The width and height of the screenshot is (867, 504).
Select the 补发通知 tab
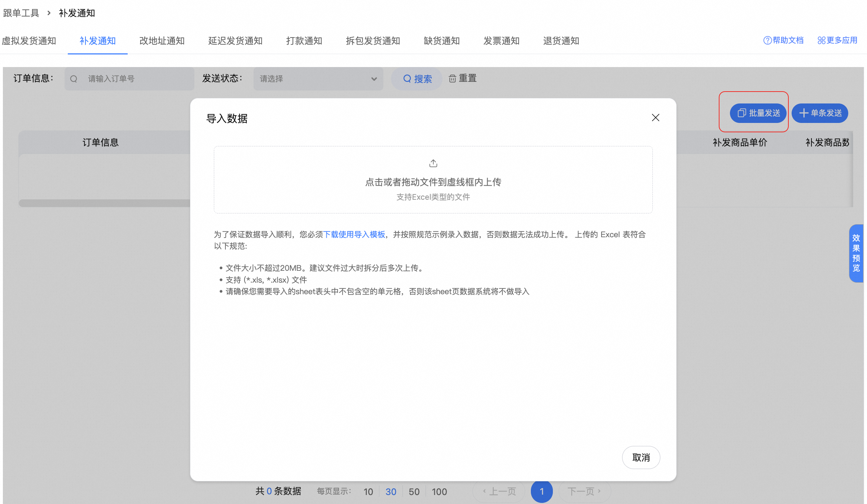pyautogui.click(x=98, y=41)
